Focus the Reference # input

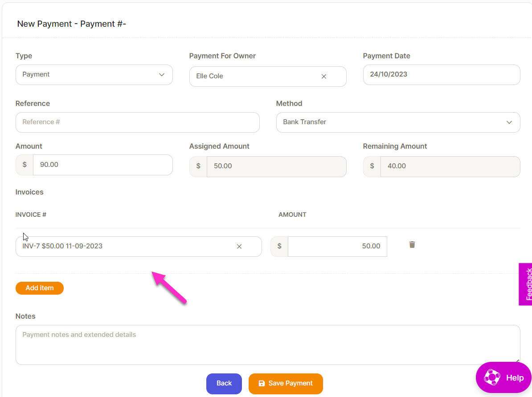(x=137, y=122)
